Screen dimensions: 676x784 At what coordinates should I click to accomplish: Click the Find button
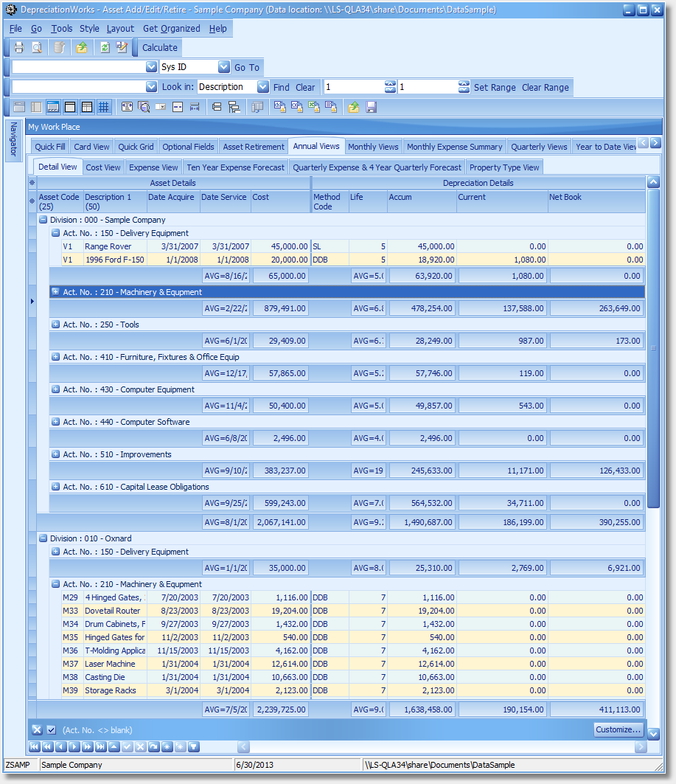tap(282, 87)
